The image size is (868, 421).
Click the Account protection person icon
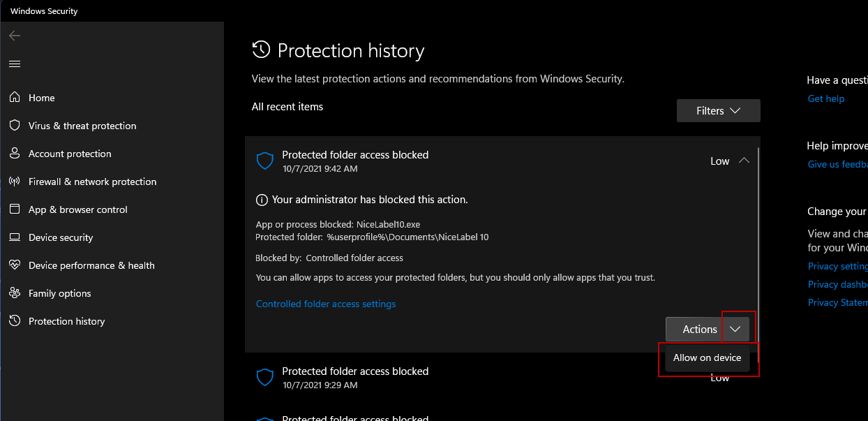[15, 154]
